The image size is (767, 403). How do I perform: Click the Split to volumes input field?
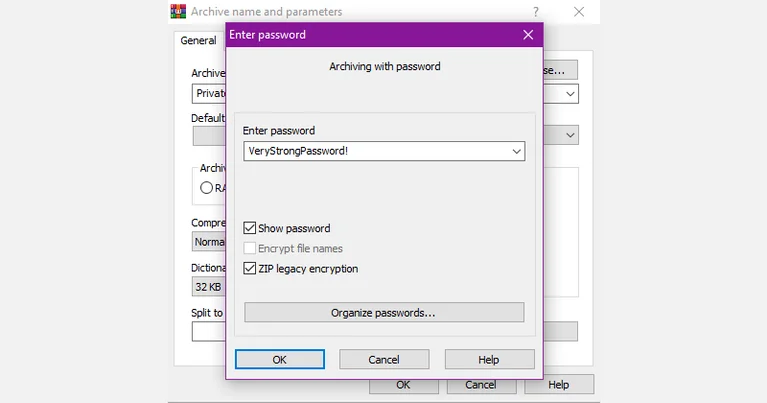point(209,331)
